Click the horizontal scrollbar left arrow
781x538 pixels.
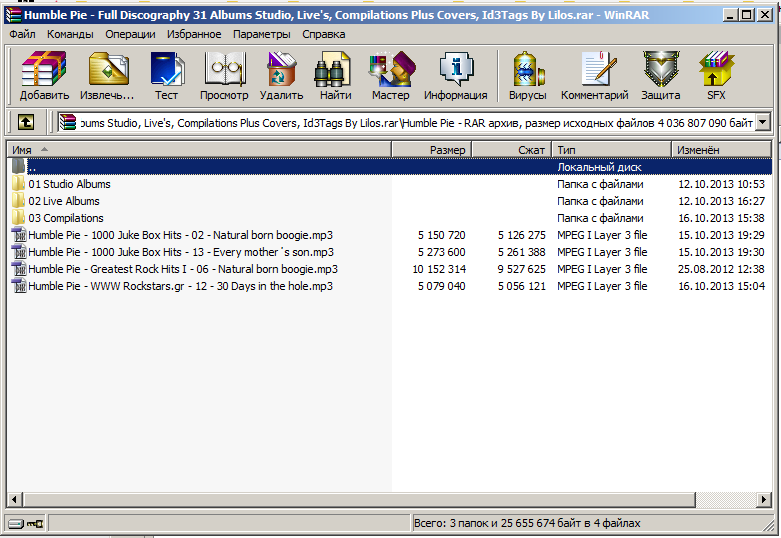14,499
